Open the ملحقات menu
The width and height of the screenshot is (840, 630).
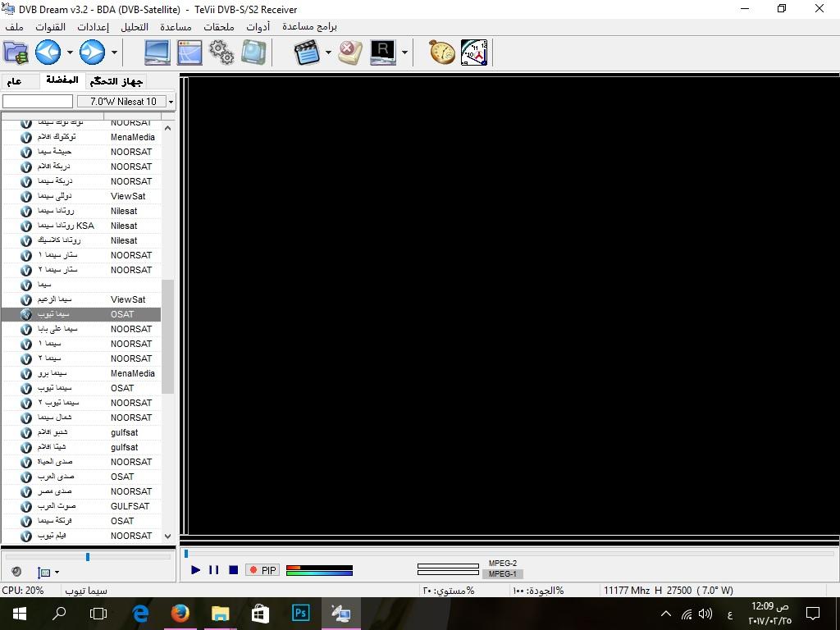218,27
